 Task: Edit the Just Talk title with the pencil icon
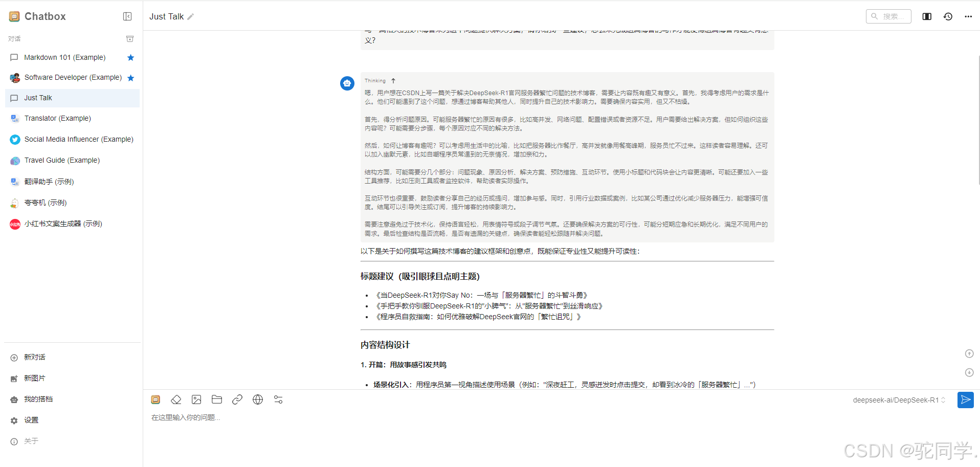click(x=191, y=17)
